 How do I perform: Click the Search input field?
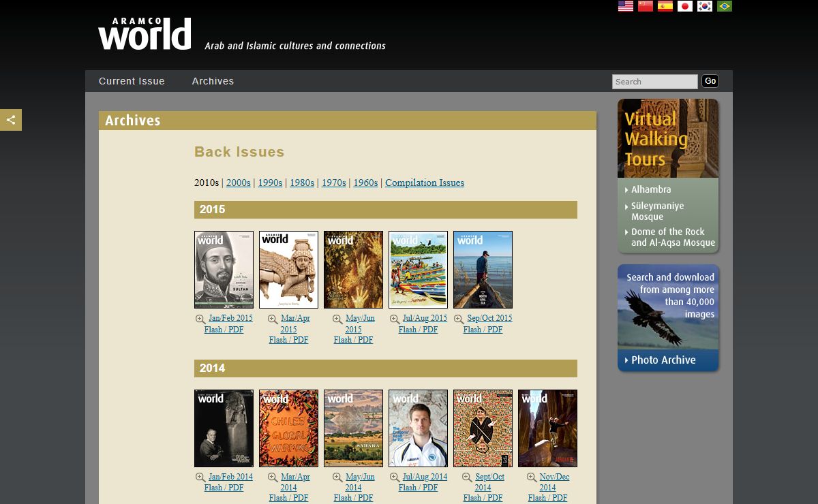[654, 82]
